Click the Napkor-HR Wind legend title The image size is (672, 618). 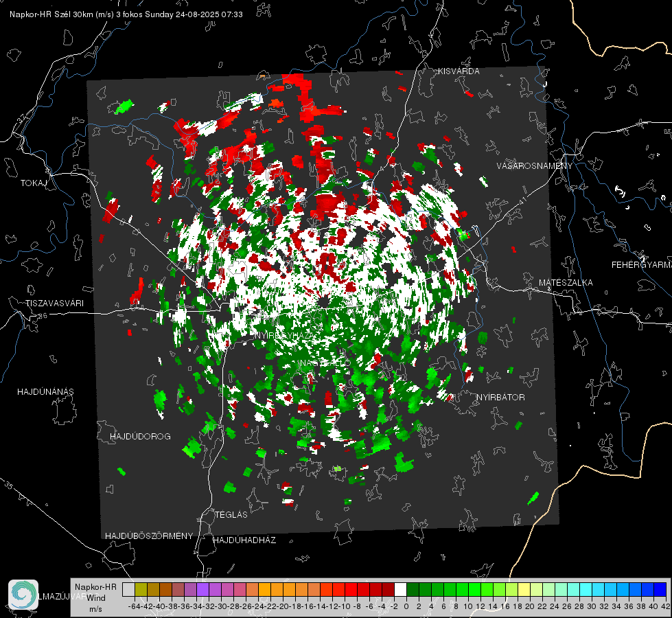click(x=95, y=593)
